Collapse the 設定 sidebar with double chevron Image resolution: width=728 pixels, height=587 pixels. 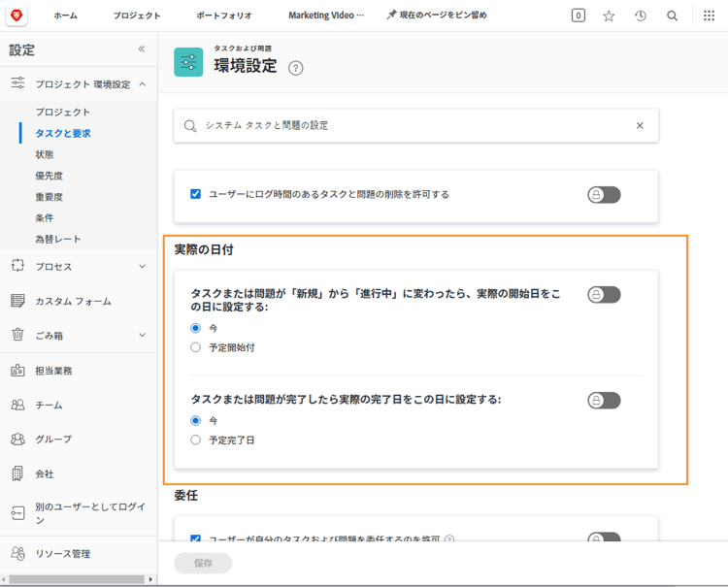click(142, 49)
